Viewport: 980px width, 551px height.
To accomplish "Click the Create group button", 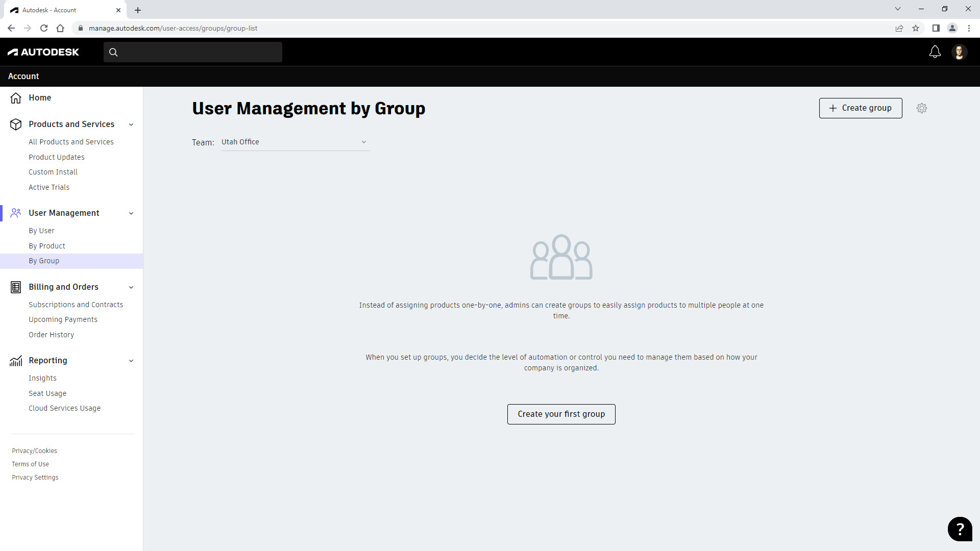I will click(x=861, y=108).
